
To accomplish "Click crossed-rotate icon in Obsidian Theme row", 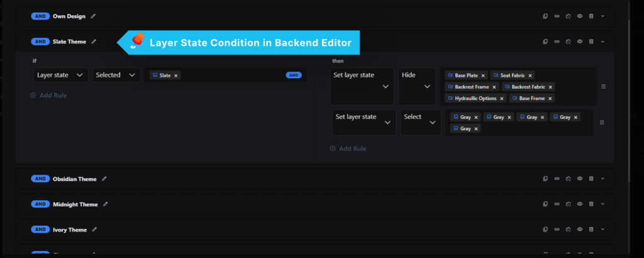I will pos(569,179).
